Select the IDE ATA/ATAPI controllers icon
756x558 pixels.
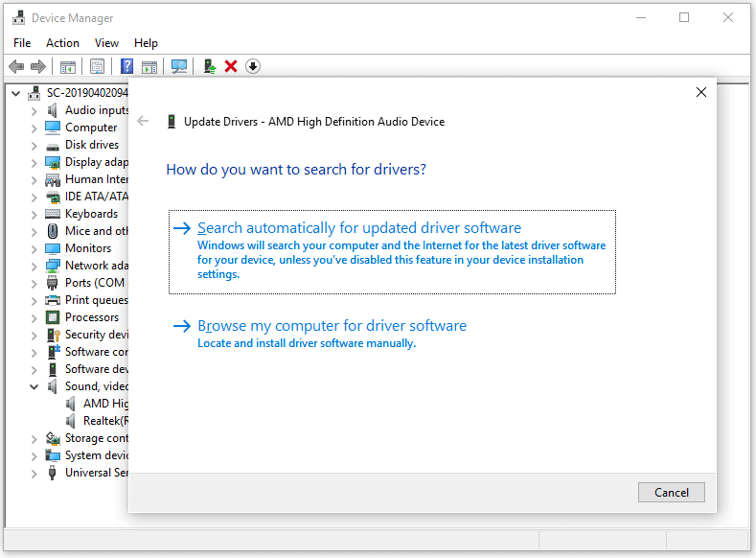53,197
